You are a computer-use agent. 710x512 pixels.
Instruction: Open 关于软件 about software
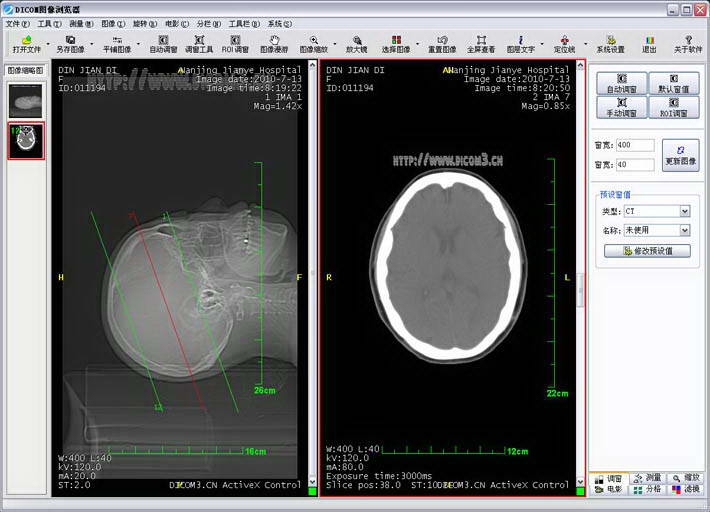click(688, 44)
